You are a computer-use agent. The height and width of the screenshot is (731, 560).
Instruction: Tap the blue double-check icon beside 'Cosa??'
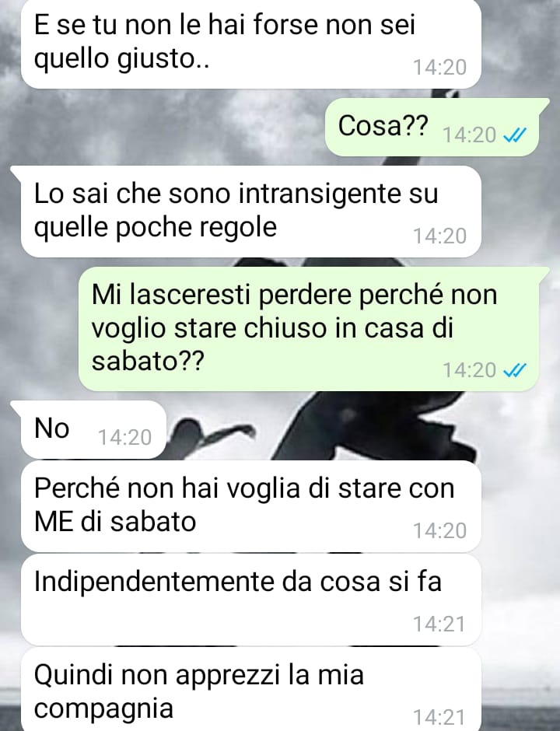(x=515, y=135)
